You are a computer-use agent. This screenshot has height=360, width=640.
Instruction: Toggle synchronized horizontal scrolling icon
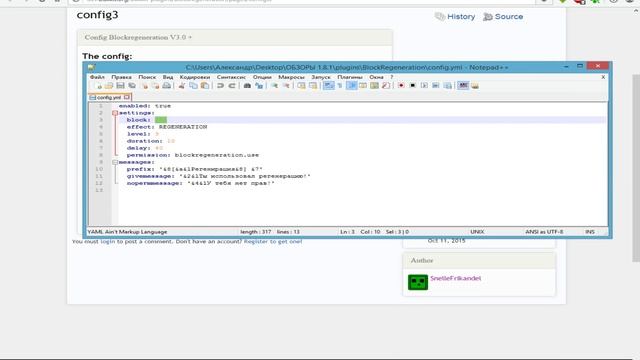[x=313, y=86]
